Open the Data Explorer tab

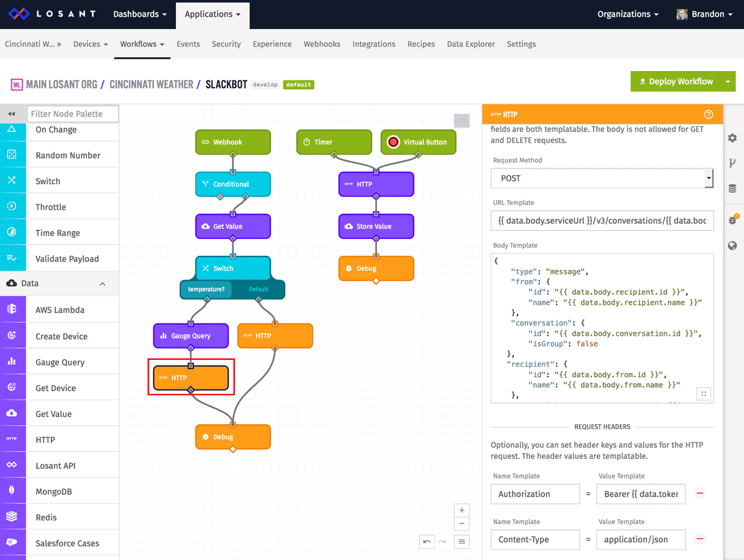[x=471, y=44]
